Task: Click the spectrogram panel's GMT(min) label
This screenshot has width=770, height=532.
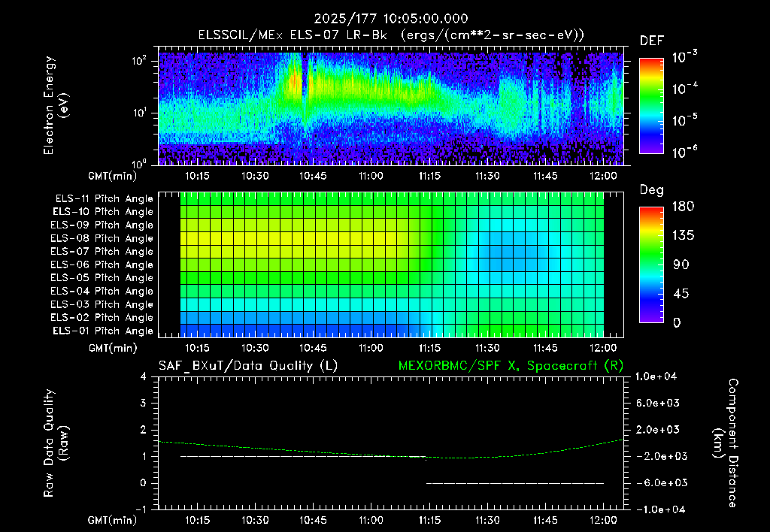Action: point(112,176)
